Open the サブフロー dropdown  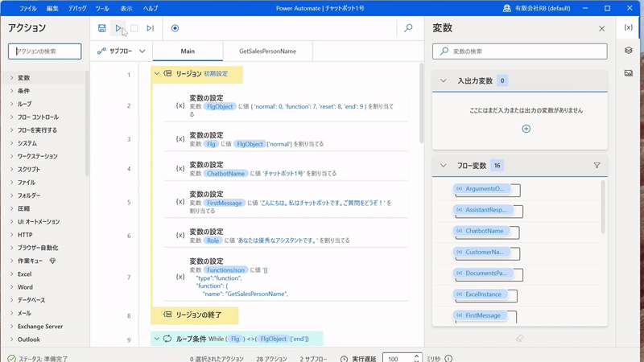(x=122, y=51)
